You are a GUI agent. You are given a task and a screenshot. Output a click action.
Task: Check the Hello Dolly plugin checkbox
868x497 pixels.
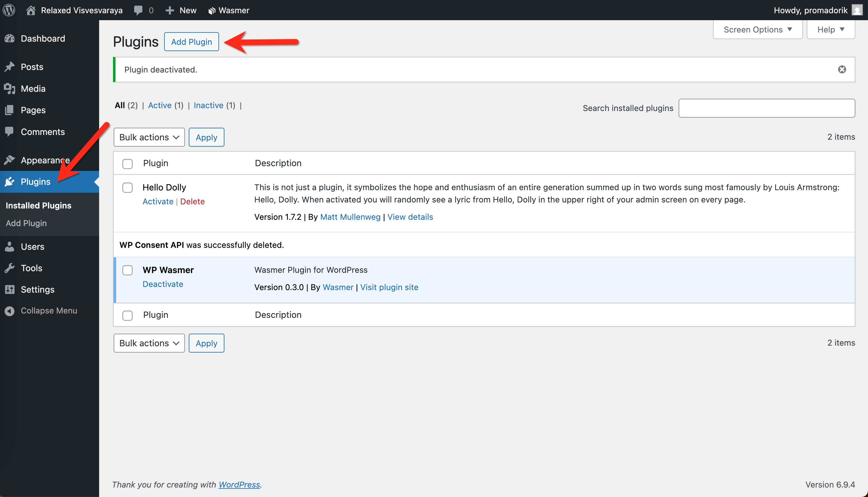(128, 187)
